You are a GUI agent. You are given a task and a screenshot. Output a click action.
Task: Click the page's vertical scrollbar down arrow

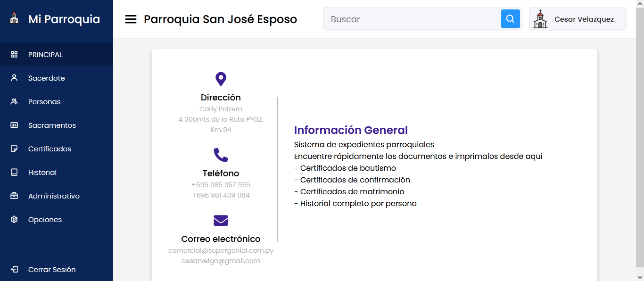pos(640,277)
